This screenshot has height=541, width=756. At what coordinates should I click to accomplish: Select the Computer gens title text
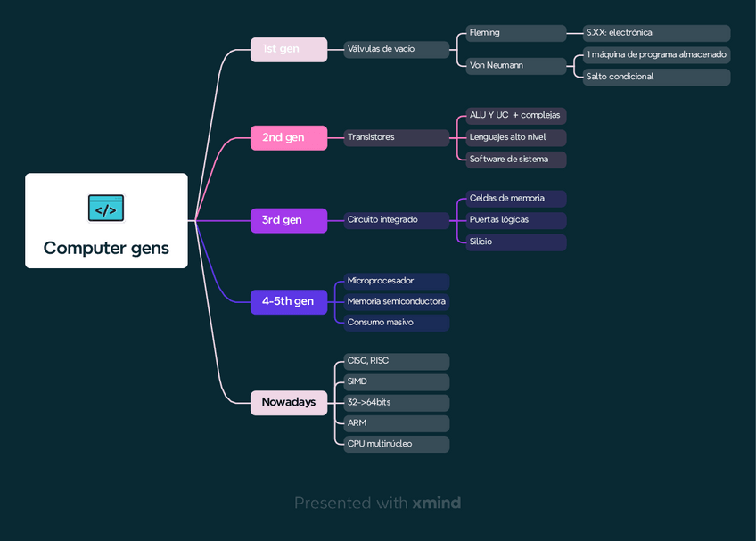(x=106, y=248)
